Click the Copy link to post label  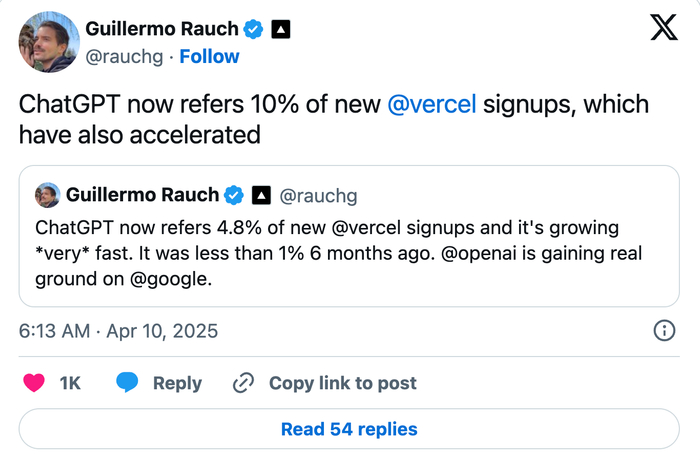pos(343,383)
